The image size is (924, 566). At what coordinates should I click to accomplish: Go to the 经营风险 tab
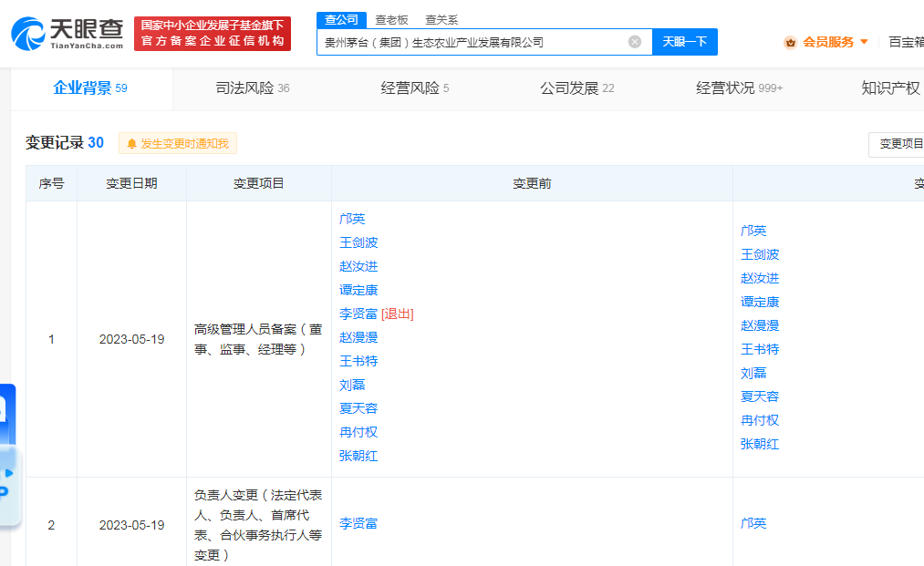tap(414, 88)
